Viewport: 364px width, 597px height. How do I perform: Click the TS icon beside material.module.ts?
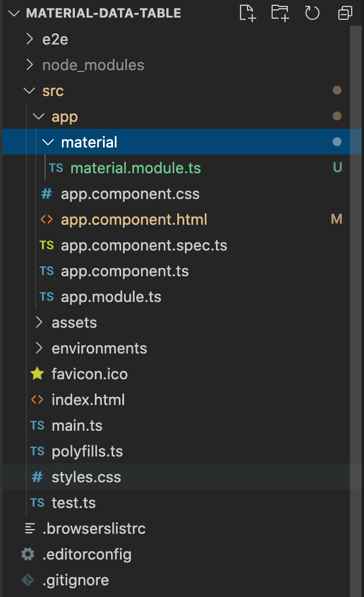point(56,168)
